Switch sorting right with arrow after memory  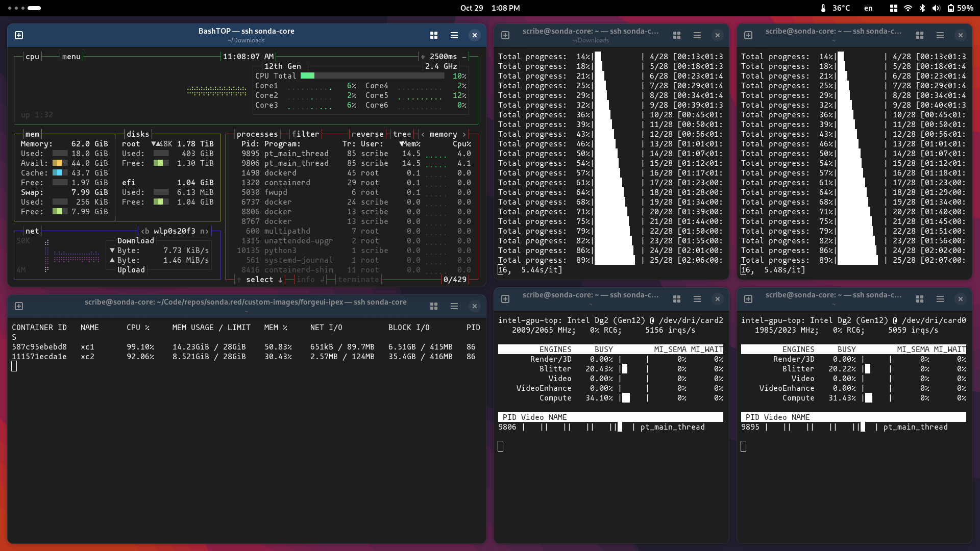(464, 134)
